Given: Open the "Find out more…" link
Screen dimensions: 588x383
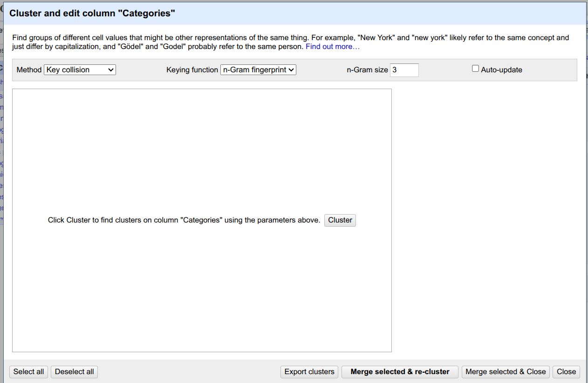Looking at the screenshot, I should click(x=333, y=47).
